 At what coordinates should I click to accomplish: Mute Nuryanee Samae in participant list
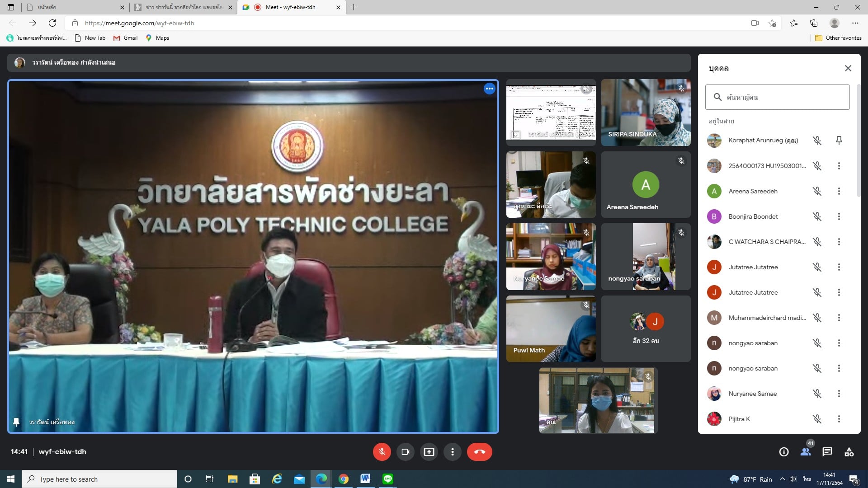(x=817, y=394)
